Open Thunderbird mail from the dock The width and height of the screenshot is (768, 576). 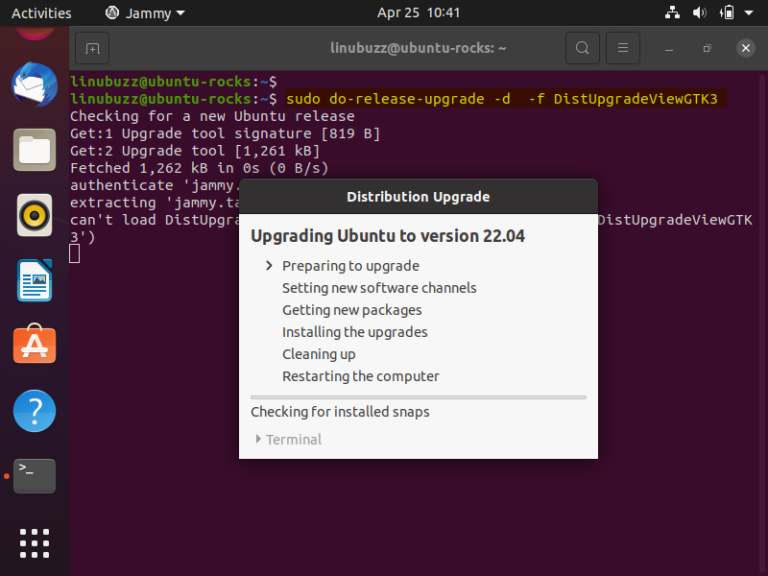(x=34, y=84)
